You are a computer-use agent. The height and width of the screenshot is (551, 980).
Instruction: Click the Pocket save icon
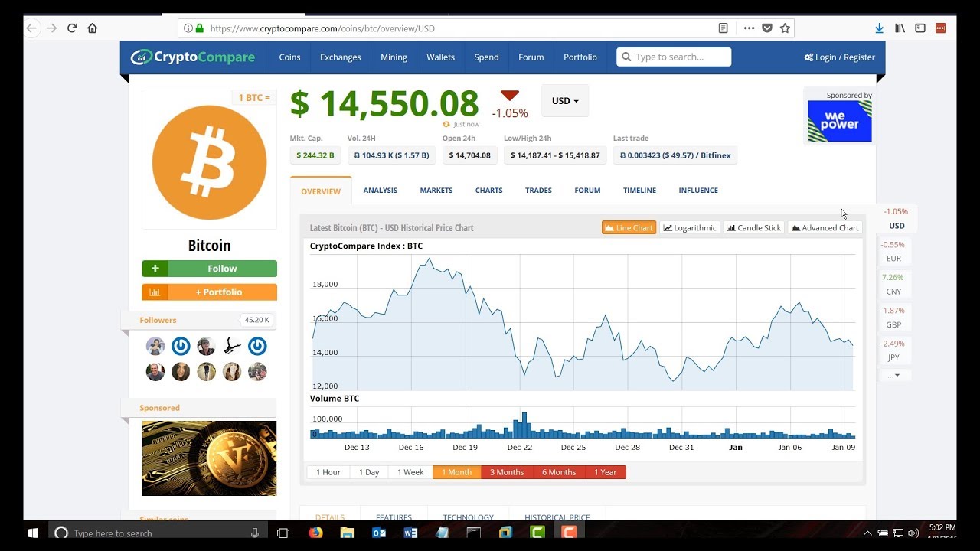pos(767,28)
